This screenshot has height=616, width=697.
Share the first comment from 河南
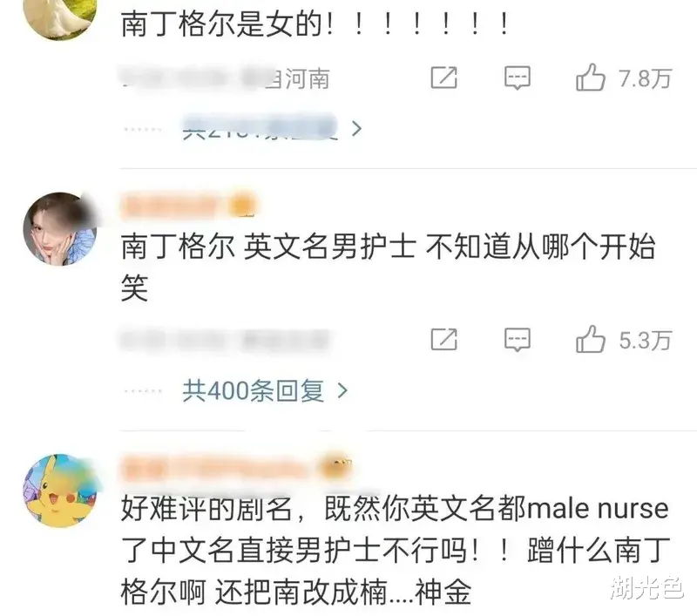click(444, 78)
